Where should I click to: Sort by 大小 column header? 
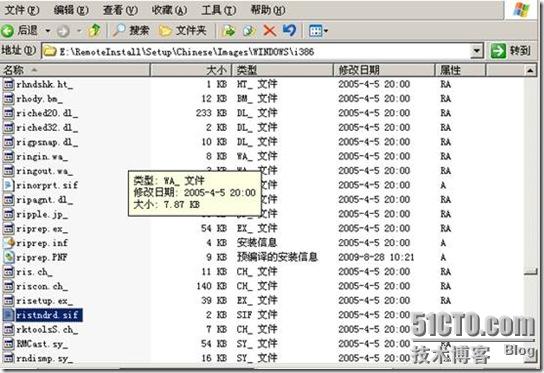click(190, 70)
